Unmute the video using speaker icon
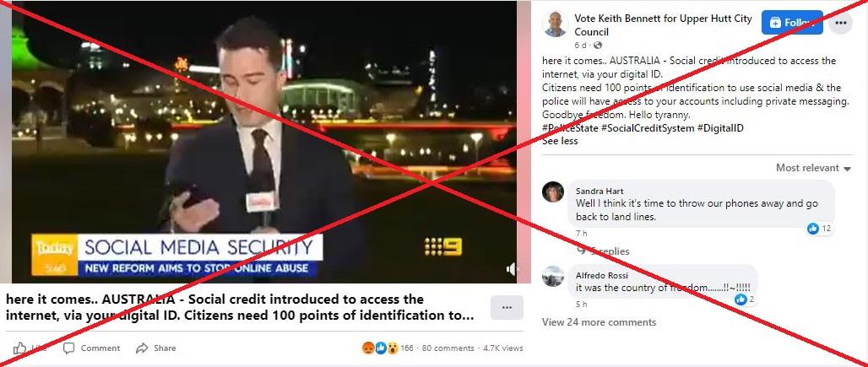The width and height of the screenshot is (868, 367). coord(512,269)
